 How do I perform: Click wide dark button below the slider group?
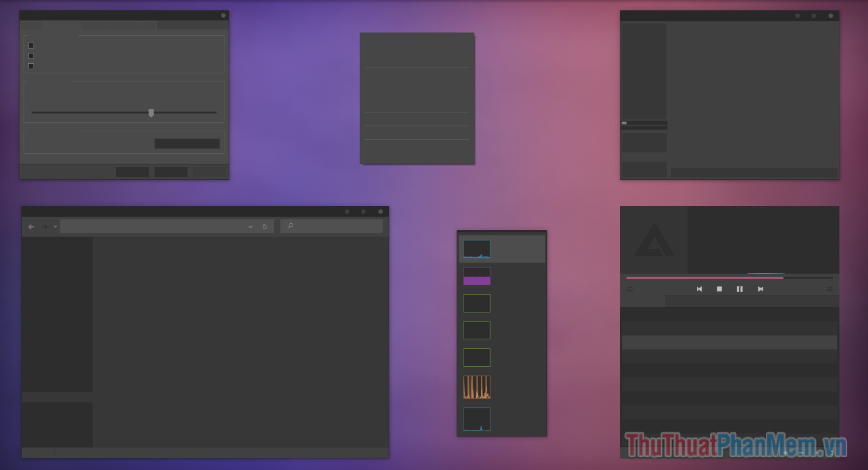click(187, 143)
